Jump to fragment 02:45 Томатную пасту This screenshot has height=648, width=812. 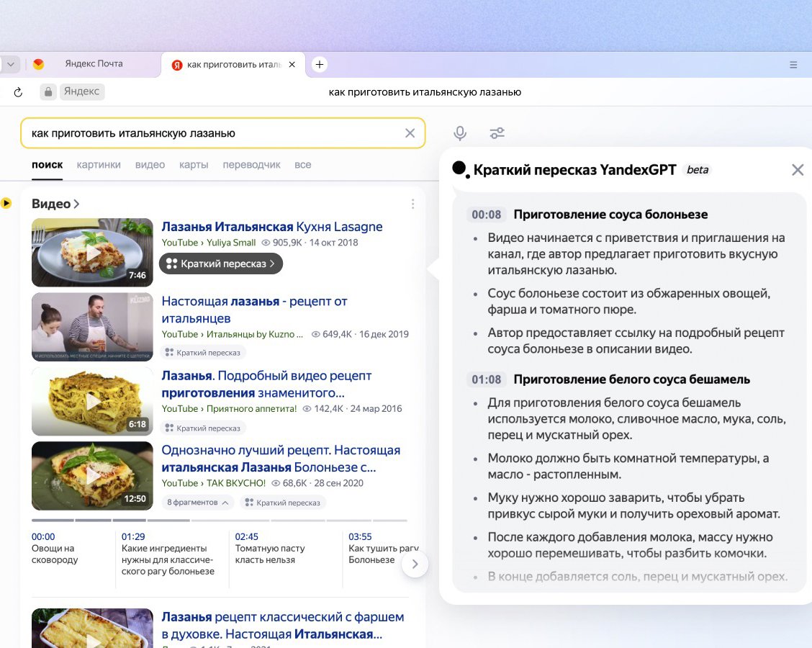(x=270, y=549)
